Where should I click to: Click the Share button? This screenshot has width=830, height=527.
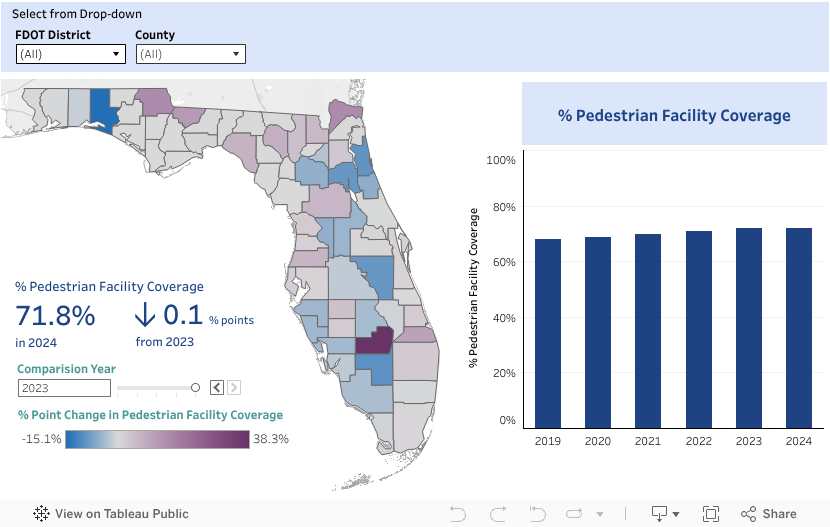[768, 514]
